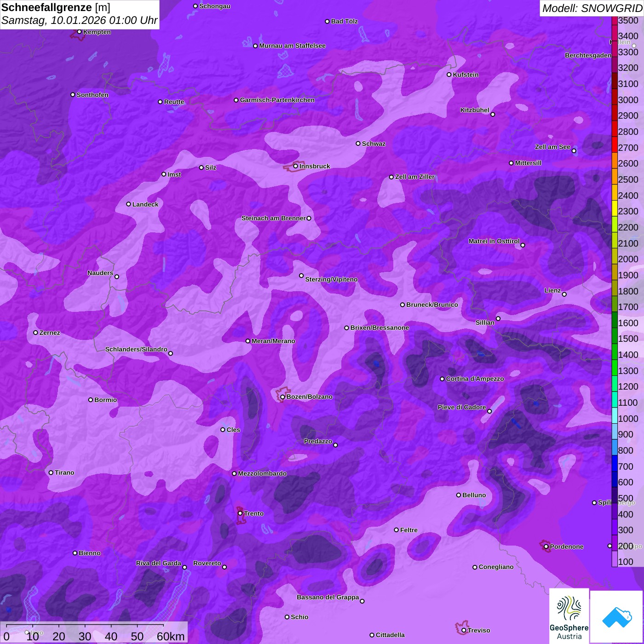Select the green 1500 m legend swatch
Viewport: 644px width, 644px height.
[x=614, y=336]
